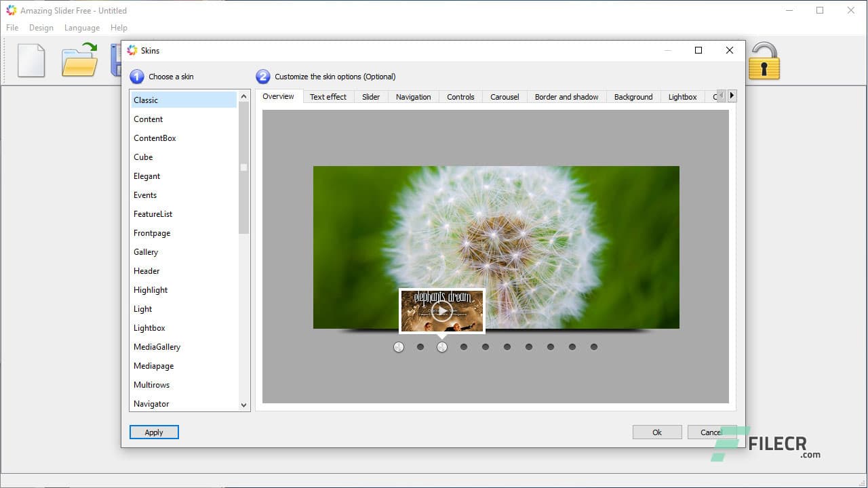Select the Gallery skin

pyautogui.click(x=146, y=252)
